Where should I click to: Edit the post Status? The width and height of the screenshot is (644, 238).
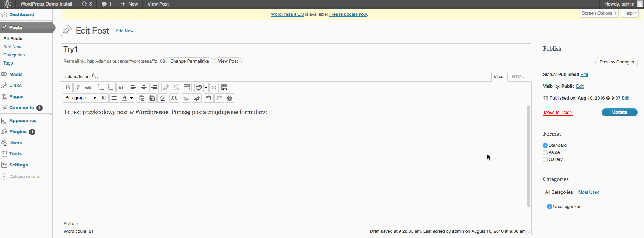pos(584,75)
